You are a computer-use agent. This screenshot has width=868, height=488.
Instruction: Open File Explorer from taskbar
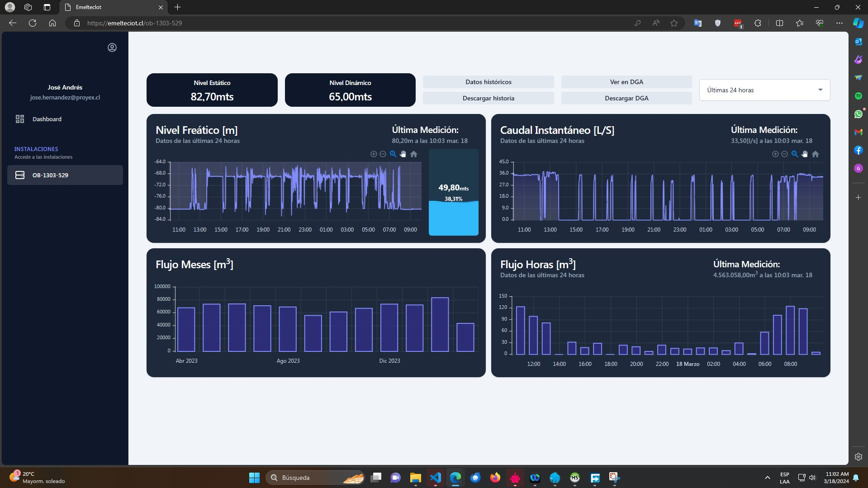pyautogui.click(x=415, y=478)
